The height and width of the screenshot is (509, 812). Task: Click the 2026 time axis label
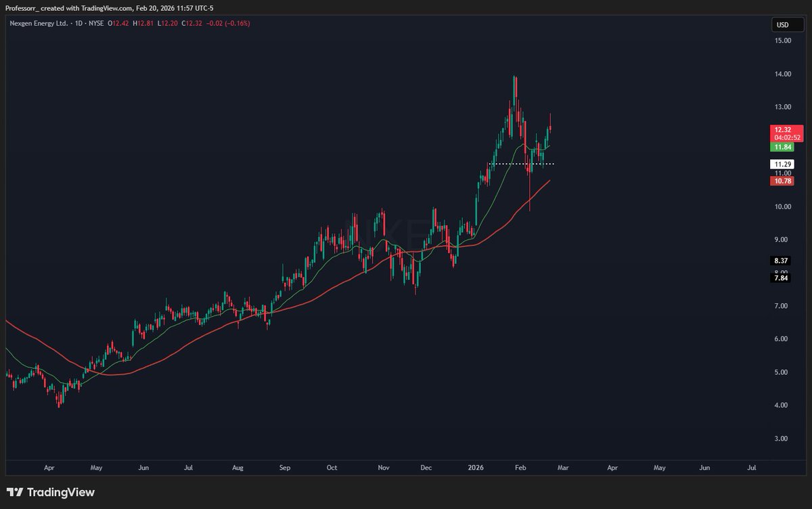point(475,468)
